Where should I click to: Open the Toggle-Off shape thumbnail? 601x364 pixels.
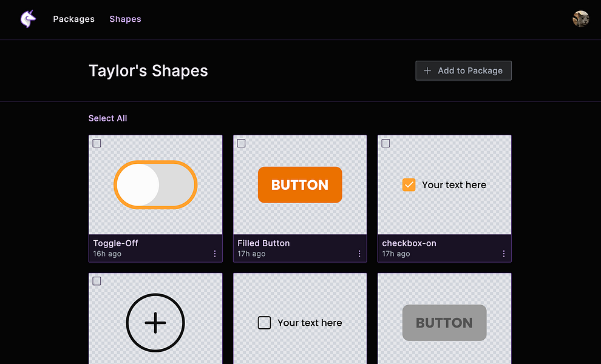[155, 184]
